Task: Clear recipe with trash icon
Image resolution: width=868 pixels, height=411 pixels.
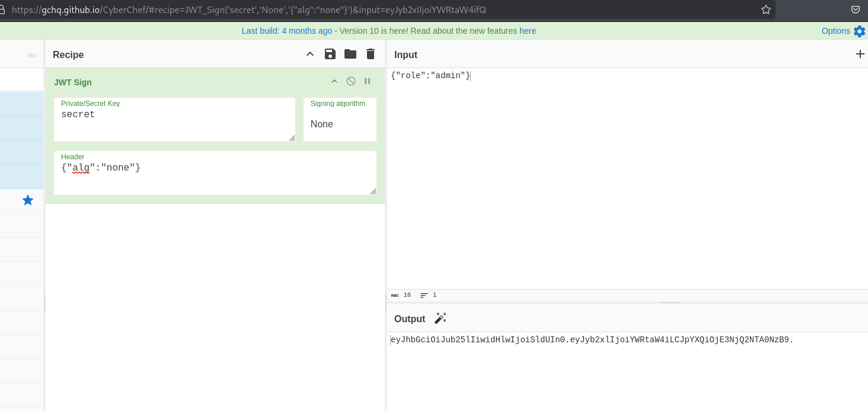Action: [371, 54]
